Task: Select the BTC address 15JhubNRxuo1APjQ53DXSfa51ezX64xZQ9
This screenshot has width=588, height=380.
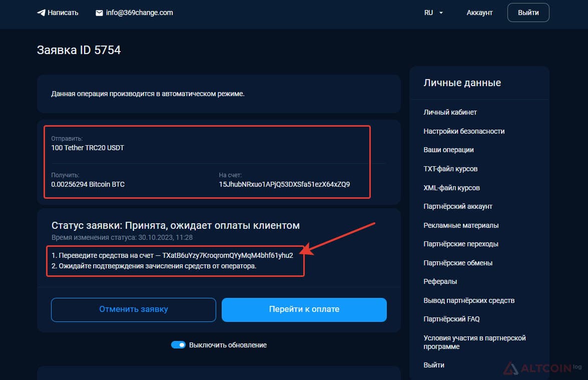Action: tap(284, 184)
